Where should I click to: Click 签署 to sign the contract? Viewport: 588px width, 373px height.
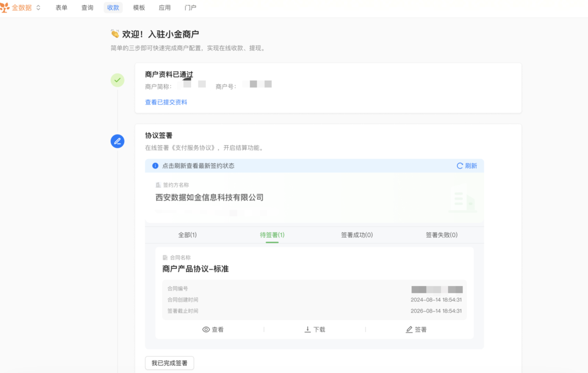tap(416, 329)
